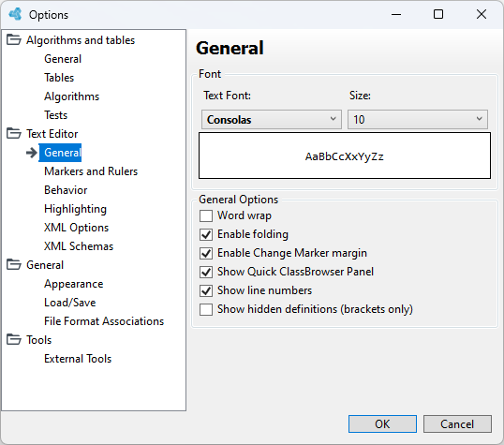The height and width of the screenshot is (445, 504).
Task: Select the Text Editor category label
Action: pyautogui.click(x=52, y=134)
